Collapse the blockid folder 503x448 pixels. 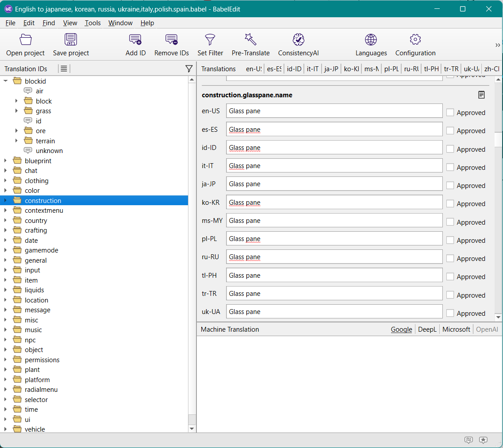pos(6,81)
